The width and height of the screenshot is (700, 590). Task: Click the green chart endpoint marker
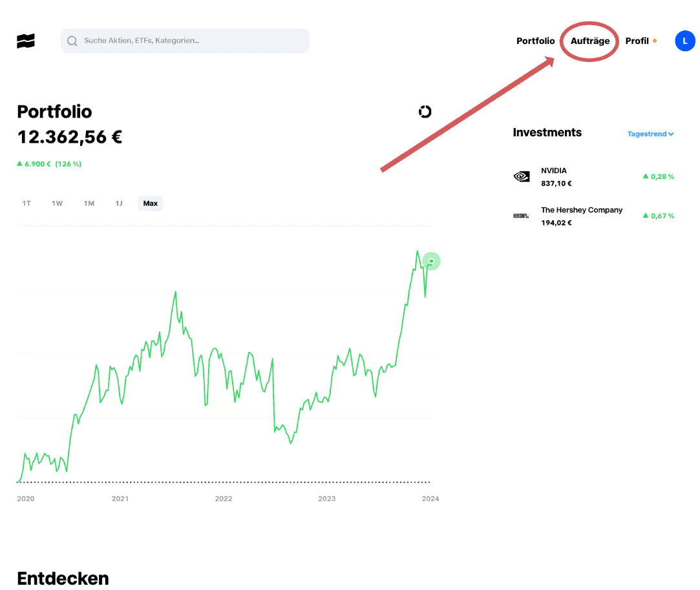(x=431, y=261)
